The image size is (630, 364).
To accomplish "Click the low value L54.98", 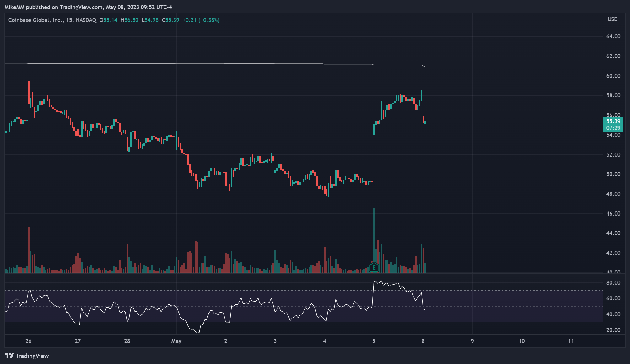I will [x=150, y=20].
